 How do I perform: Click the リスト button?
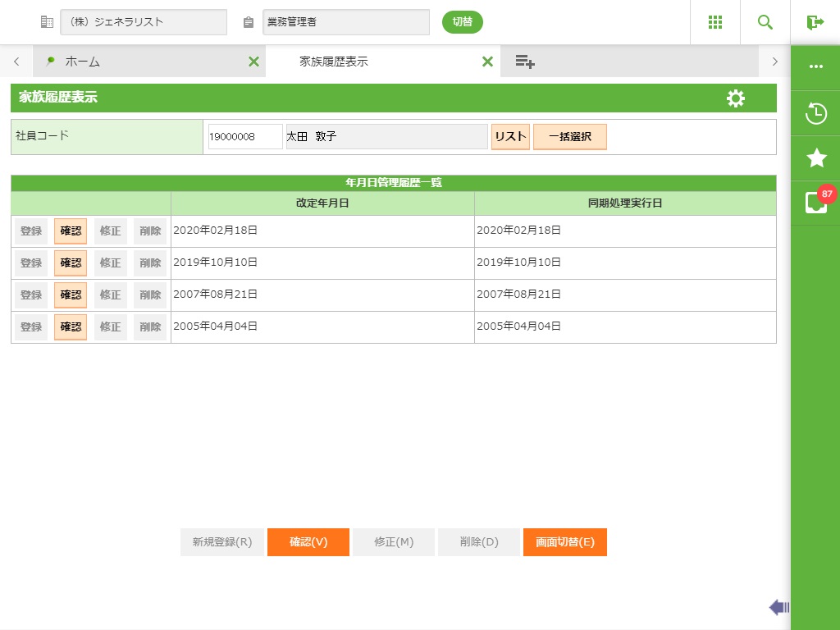[x=510, y=137]
